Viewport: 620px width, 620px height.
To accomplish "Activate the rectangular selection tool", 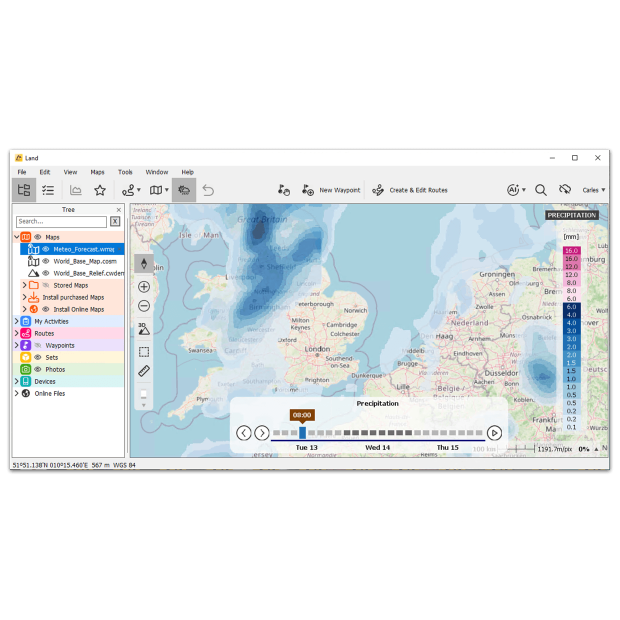I will [144, 352].
